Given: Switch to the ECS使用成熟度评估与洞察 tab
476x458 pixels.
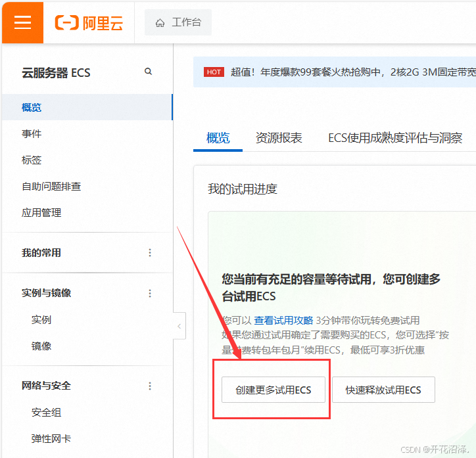Looking at the screenshot, I should pyautogui.click(x=395, y=138).
